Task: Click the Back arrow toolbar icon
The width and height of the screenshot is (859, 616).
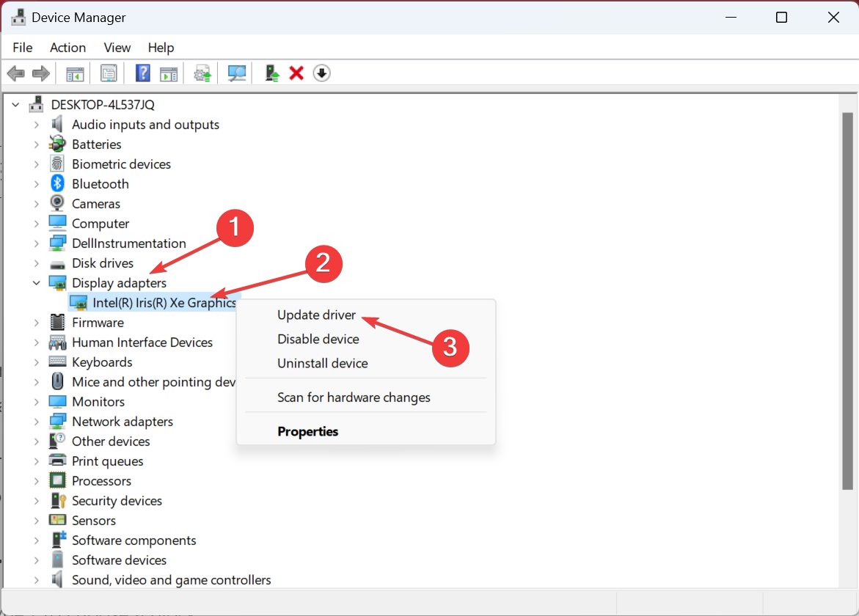Action: pos(16,73)
